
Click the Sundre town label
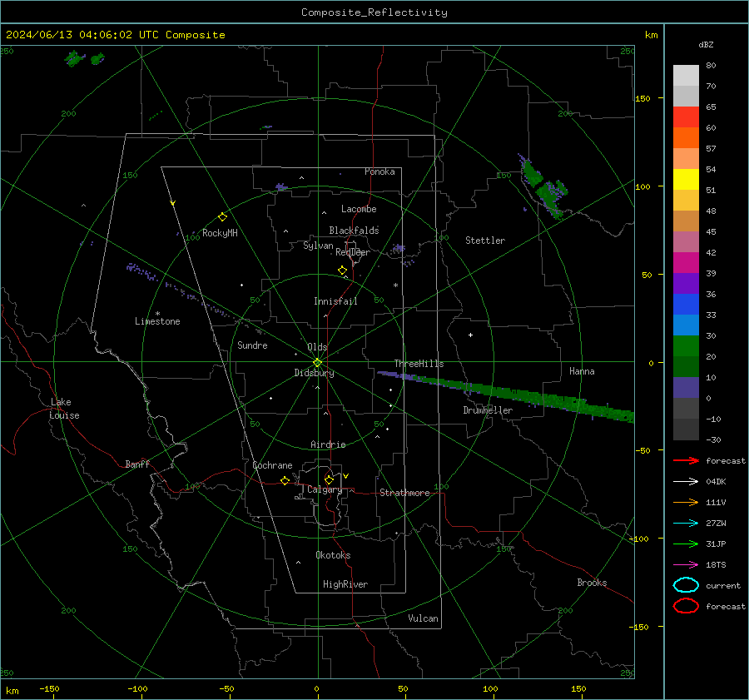252,345
